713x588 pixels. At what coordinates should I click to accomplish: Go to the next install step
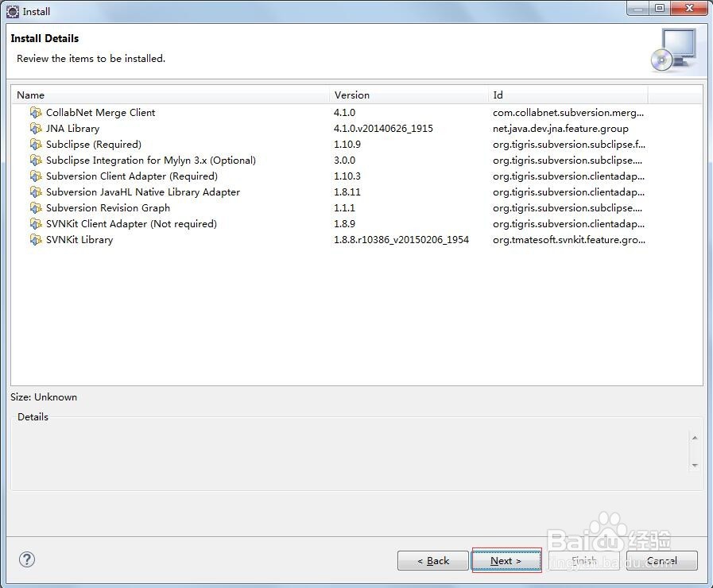pyautogui.click(x=506, y=560)
